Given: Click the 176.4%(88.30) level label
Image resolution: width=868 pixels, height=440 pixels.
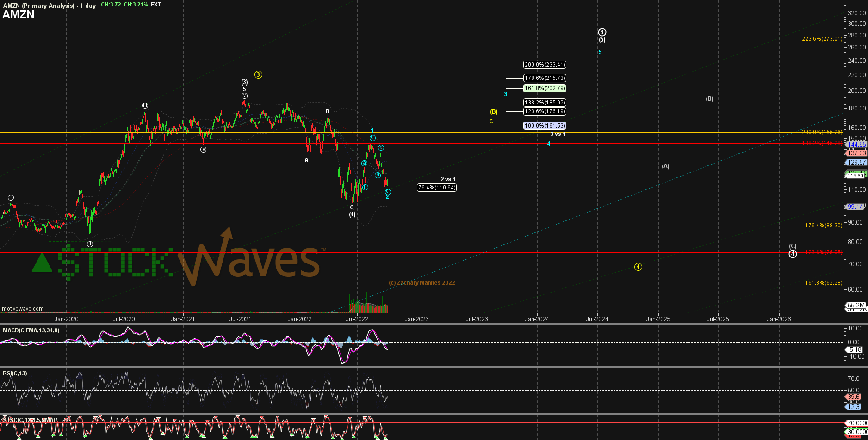Looking at the screenshot, I should tap(824, 226).
